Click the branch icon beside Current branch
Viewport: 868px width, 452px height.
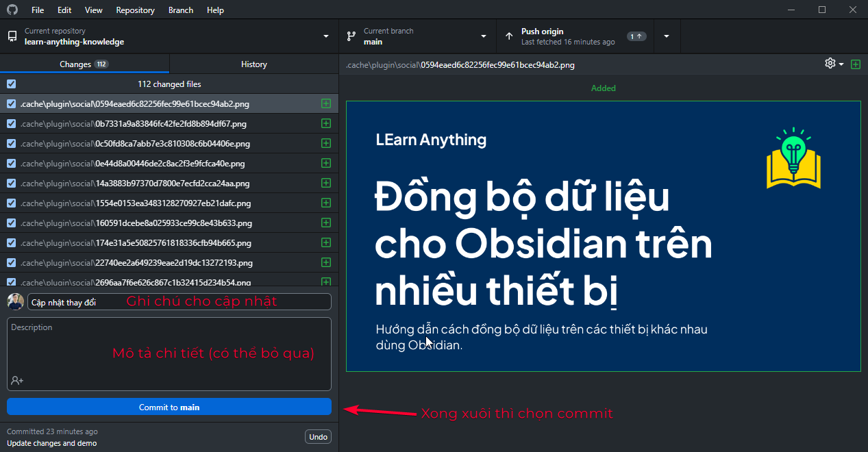[351, 36]
